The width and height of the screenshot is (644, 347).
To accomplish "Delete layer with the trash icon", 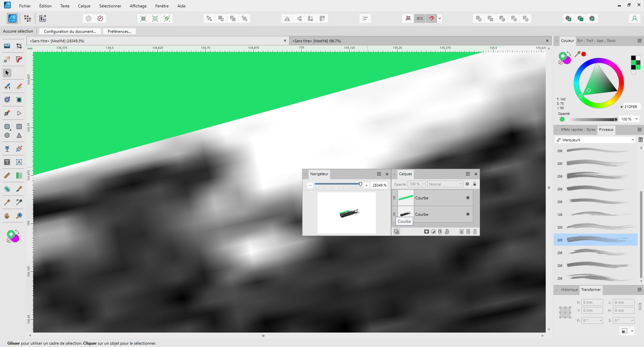I will 475,232.
